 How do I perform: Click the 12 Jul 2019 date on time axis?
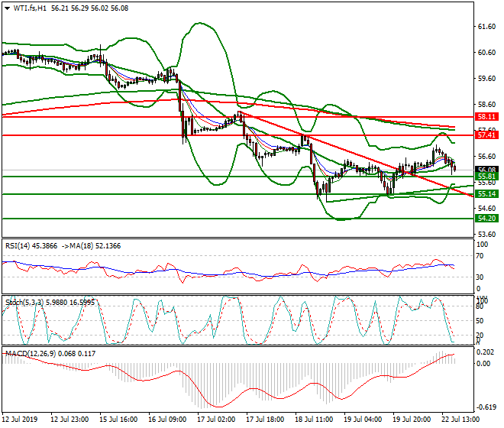pyautogui.click(x=20, y=420)
